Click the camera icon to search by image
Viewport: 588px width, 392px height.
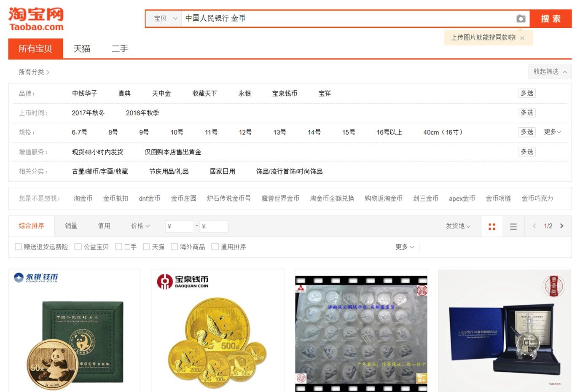tap(521, 19)
